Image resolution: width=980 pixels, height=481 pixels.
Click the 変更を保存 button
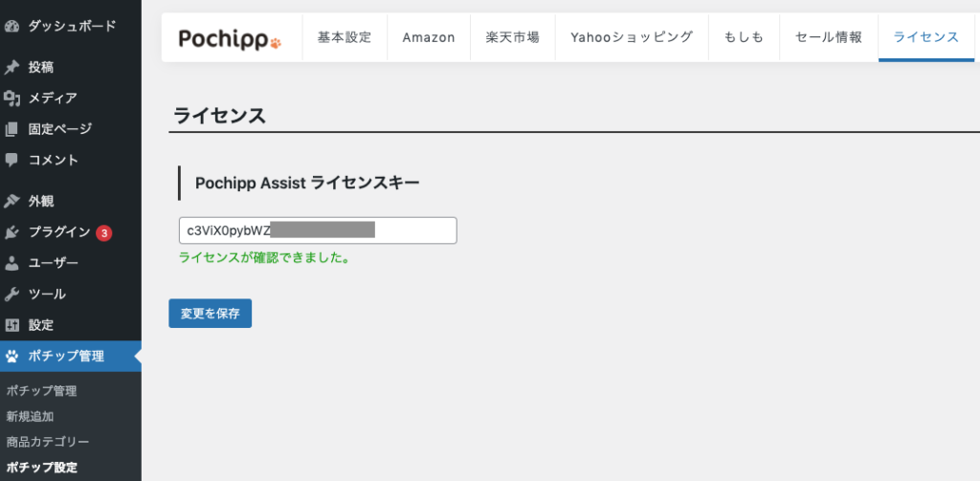[x=210, y=314]
